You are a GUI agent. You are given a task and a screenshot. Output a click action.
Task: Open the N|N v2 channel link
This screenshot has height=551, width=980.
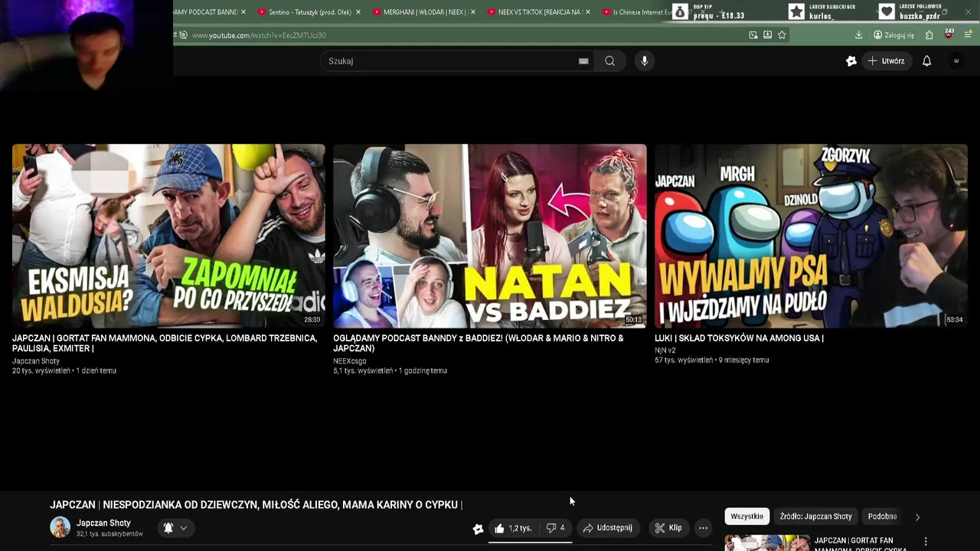click(x=665, y=350)
